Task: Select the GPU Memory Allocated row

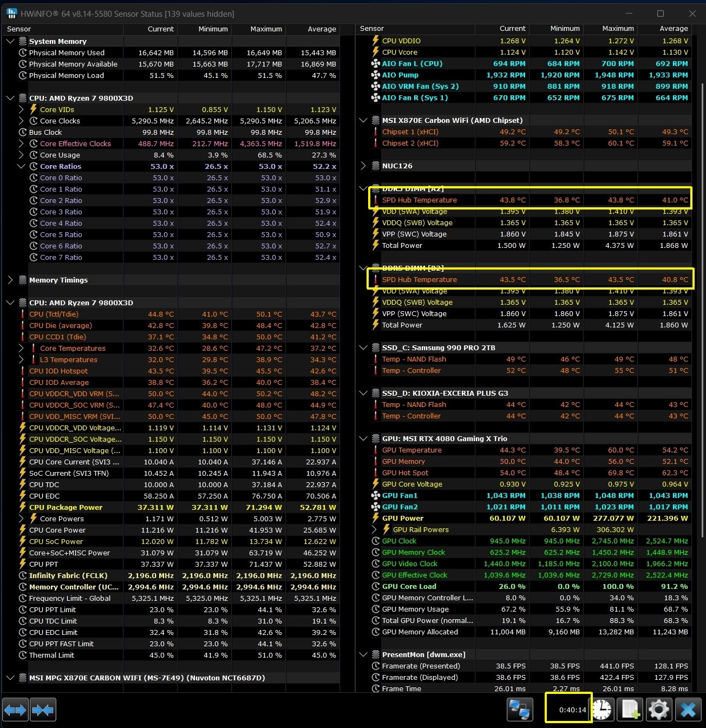Action: (x=524, y=632)
